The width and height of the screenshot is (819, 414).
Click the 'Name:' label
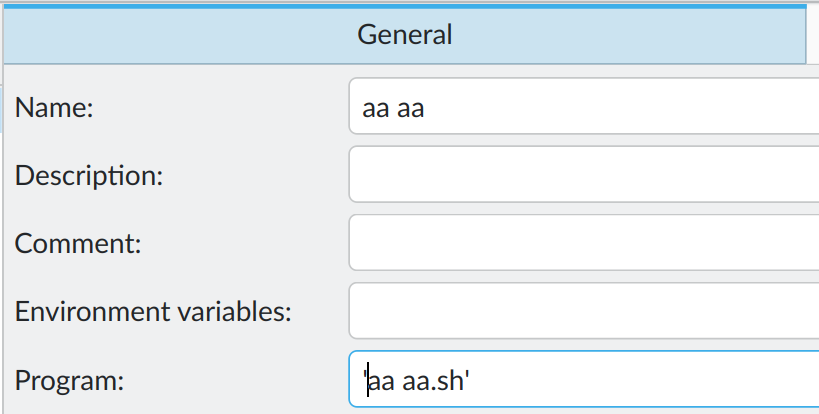pos(54,108)
